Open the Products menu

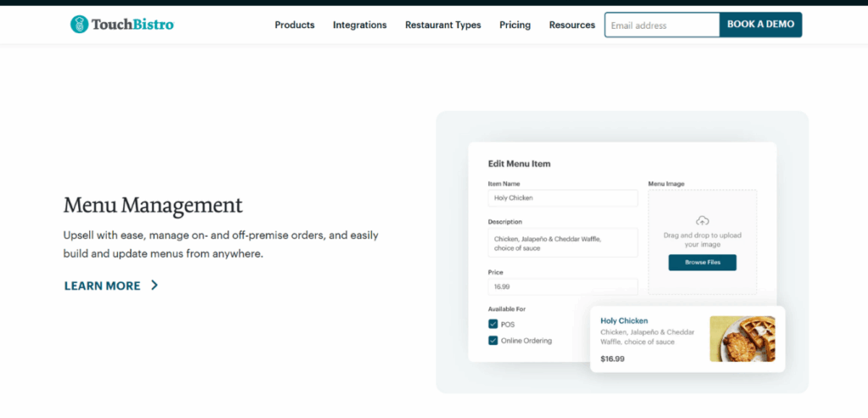294,25
